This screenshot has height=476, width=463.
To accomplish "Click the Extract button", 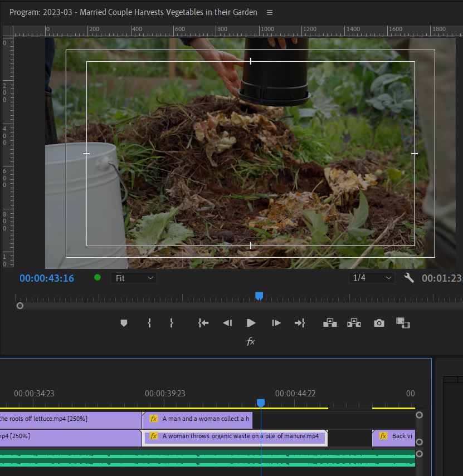I will tap(354, 323).
